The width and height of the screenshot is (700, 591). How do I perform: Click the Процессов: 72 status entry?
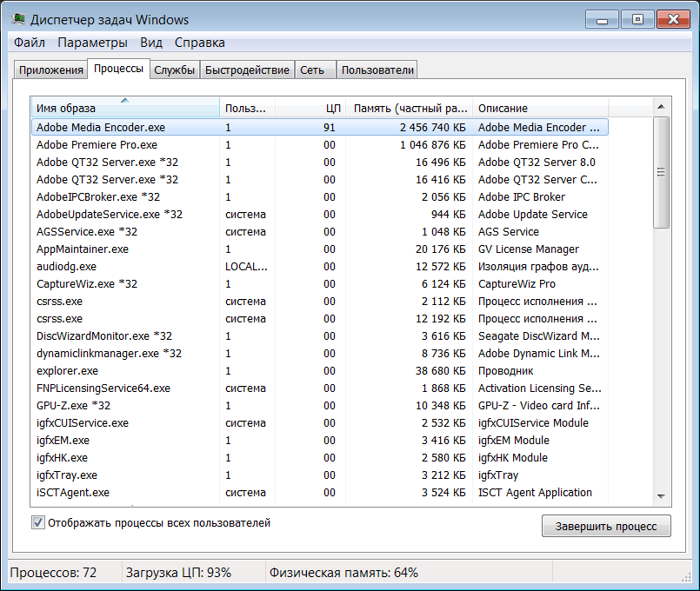pyautogui.click(x=53, y=572)
